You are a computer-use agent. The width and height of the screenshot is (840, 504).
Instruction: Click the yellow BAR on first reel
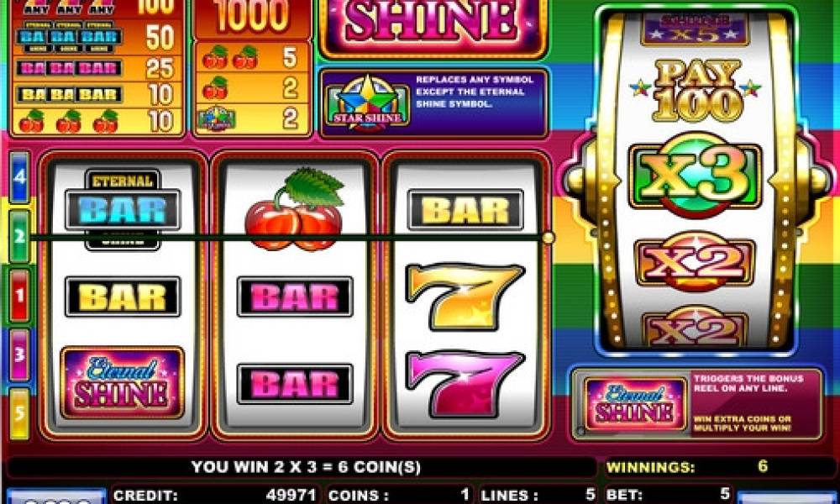(123, 297)
